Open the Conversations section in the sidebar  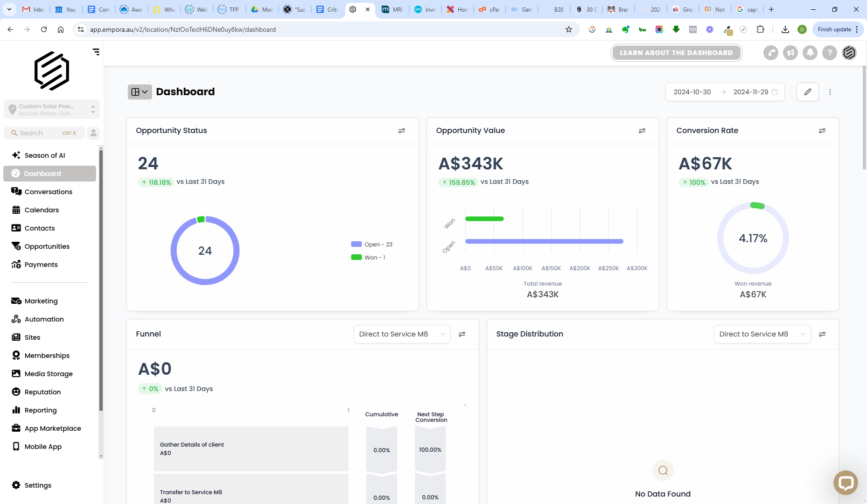(48, 192)
